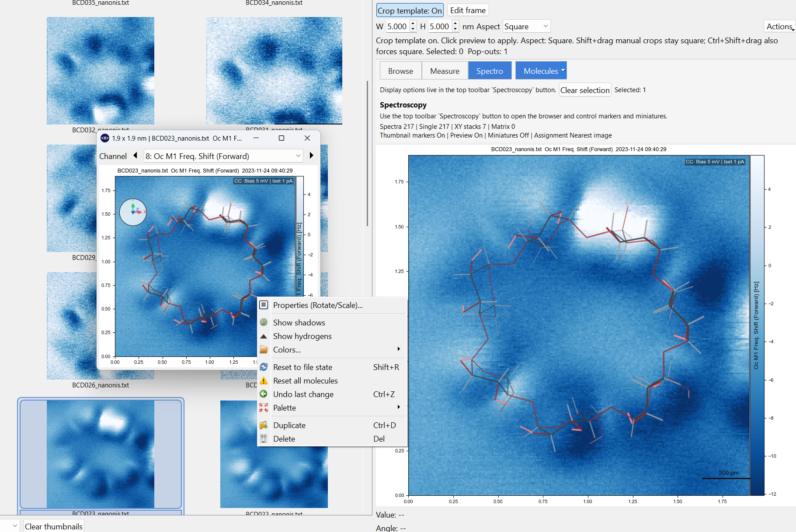Click the Reset to file state icon

[264, 367]
